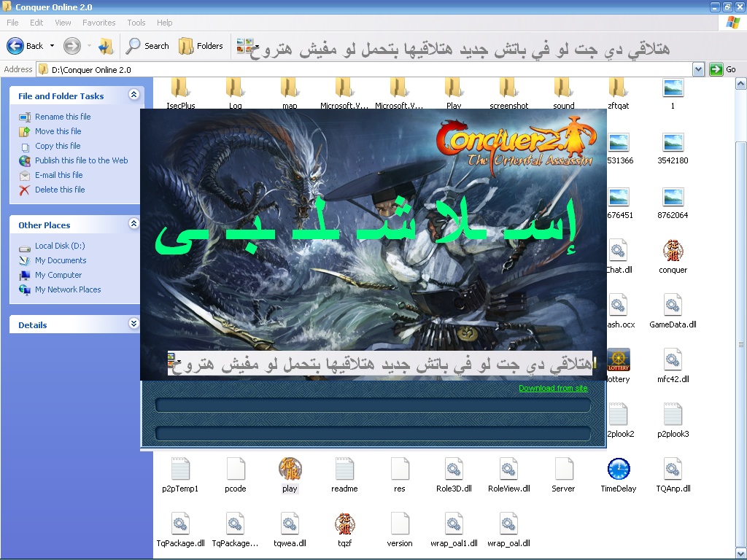Select the wrap_oal.dll file
The image size is (747, 560).
pyautogui.click(x=508, y=531)
